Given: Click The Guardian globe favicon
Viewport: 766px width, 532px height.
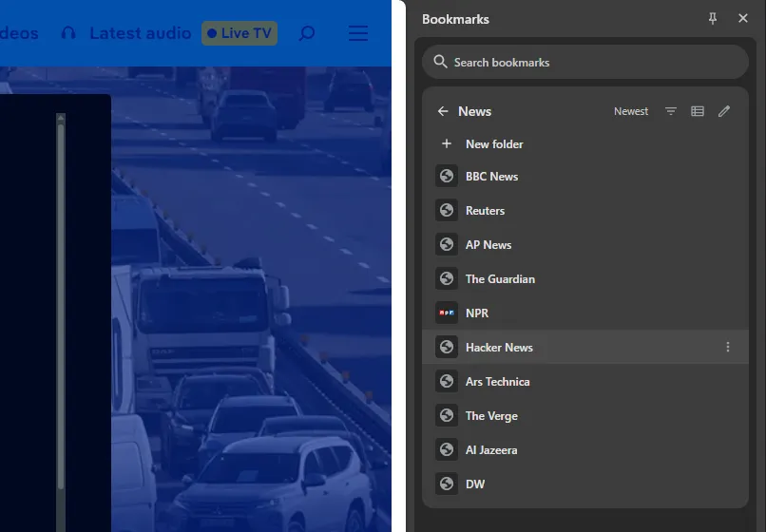Looking at the screenshot, I should pos(447,278).
